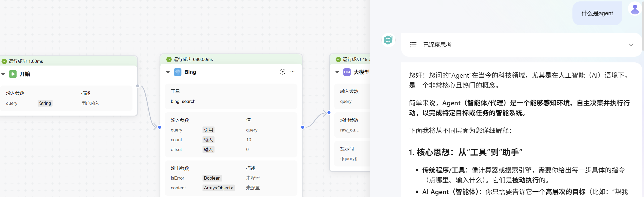Click the user avatar icon in chat
Screen dimensions: 644x197
tap(635, 9)
